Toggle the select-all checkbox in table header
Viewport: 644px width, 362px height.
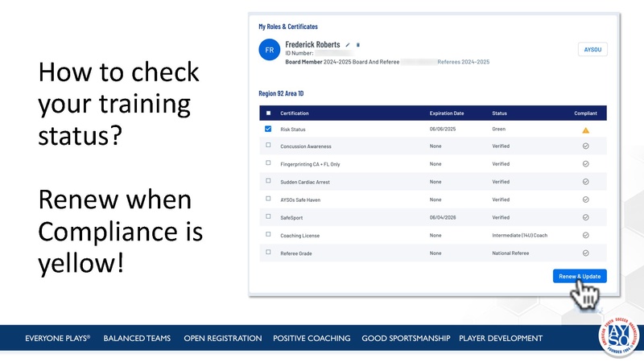click(x=269, y=113)
